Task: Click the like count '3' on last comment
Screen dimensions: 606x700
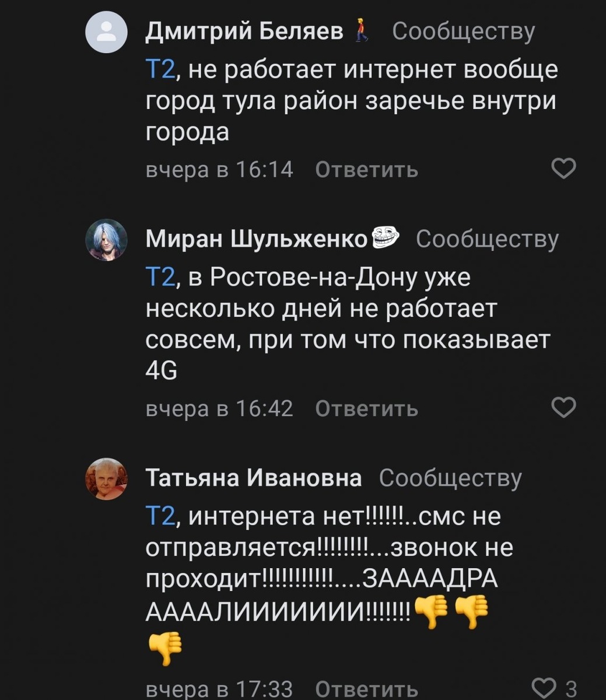Action: click(x=572, y=687)
